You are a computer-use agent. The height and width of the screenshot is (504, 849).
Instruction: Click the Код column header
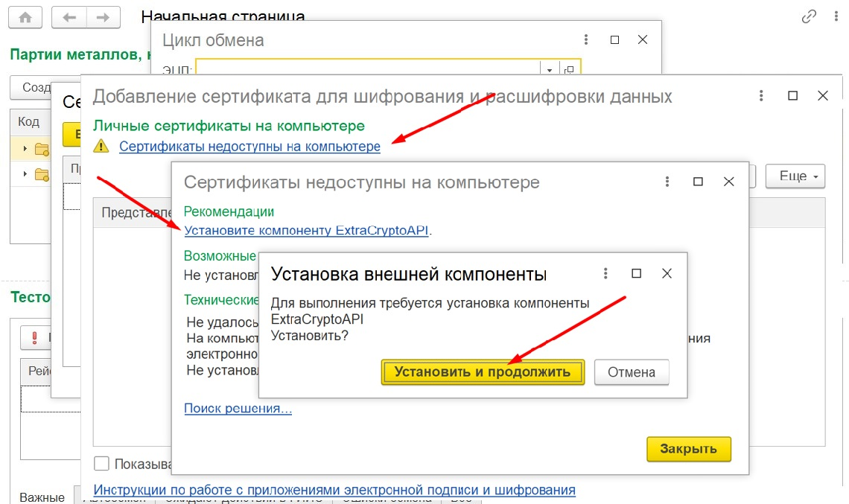pos(31,122)
